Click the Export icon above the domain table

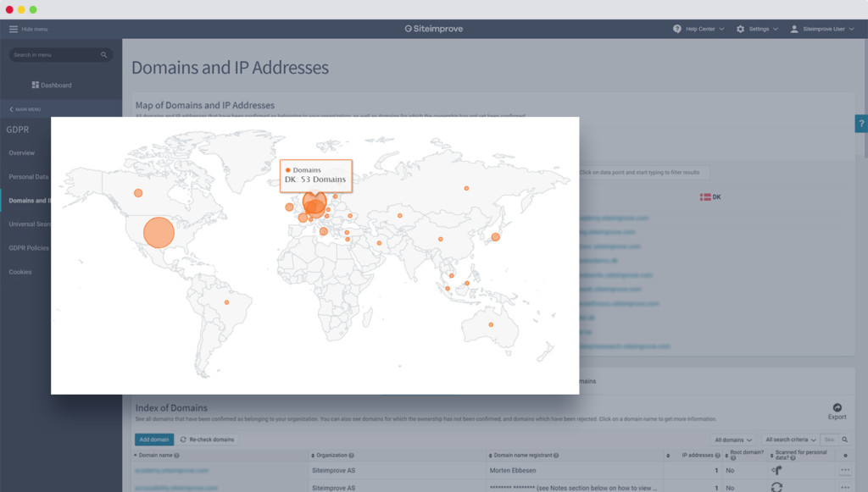point(836,407)
